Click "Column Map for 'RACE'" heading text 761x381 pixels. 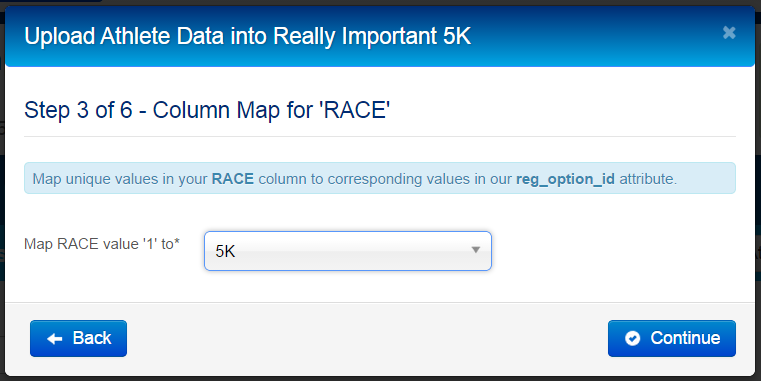tap(271, 110)
